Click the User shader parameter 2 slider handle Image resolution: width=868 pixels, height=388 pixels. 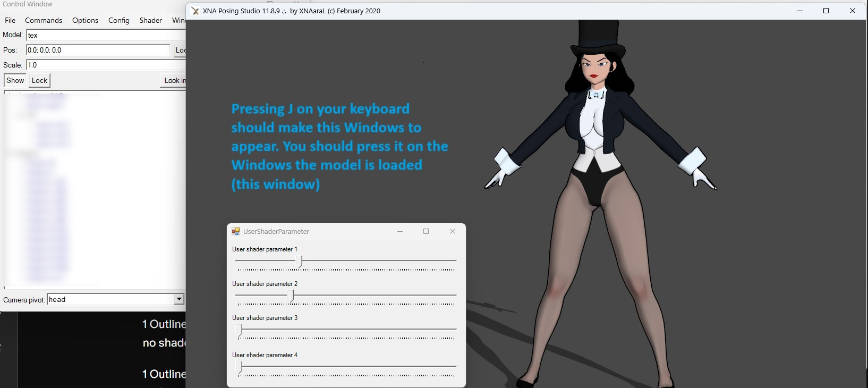point(291,296)
